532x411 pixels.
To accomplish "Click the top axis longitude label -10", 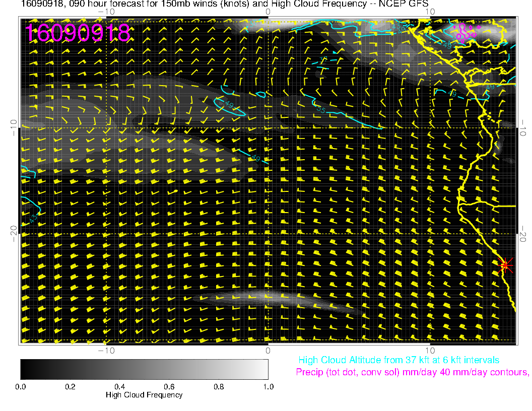I will pyautogui.click(x=106, y=12).
